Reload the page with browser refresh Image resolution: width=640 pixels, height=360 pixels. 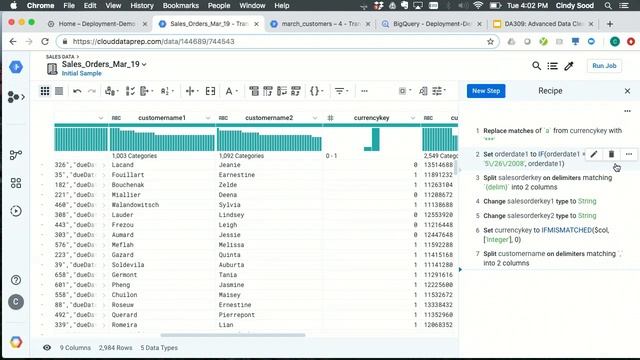[45, 42]
